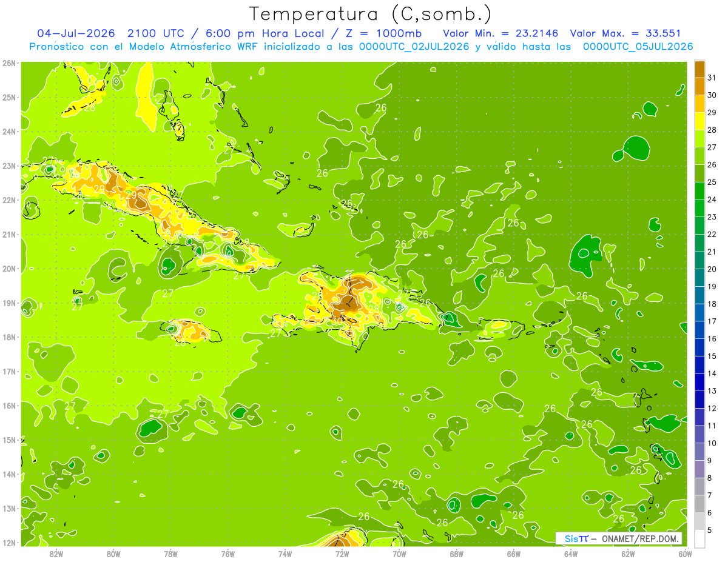Click the 80W longitude axis label

click(113, 554)
